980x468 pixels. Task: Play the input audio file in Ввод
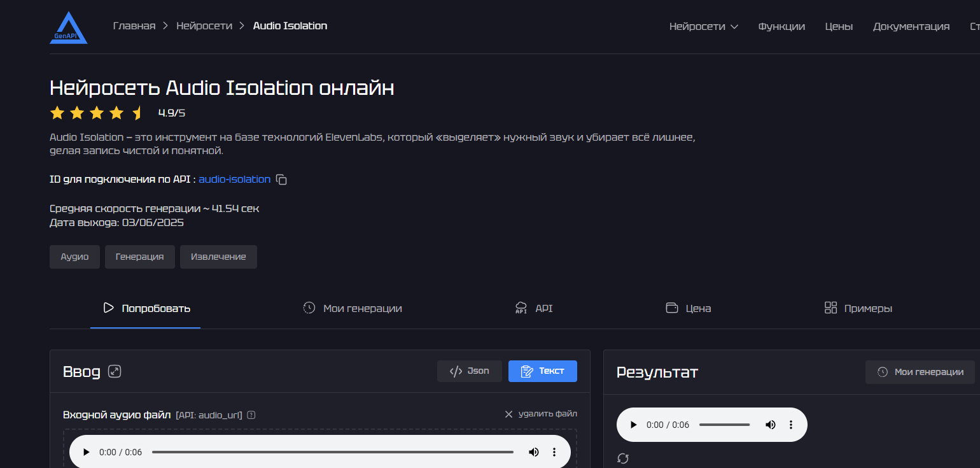click(x=87, y=452)
